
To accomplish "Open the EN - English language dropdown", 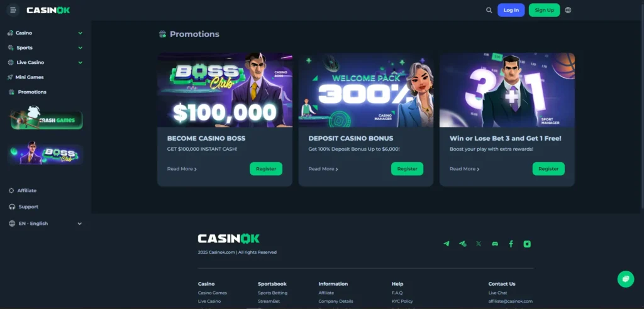I will (45, 224).
